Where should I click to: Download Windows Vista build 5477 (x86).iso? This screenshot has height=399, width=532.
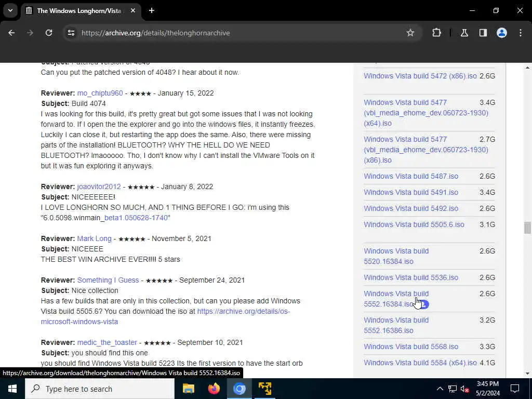click(x=426, y=150)
